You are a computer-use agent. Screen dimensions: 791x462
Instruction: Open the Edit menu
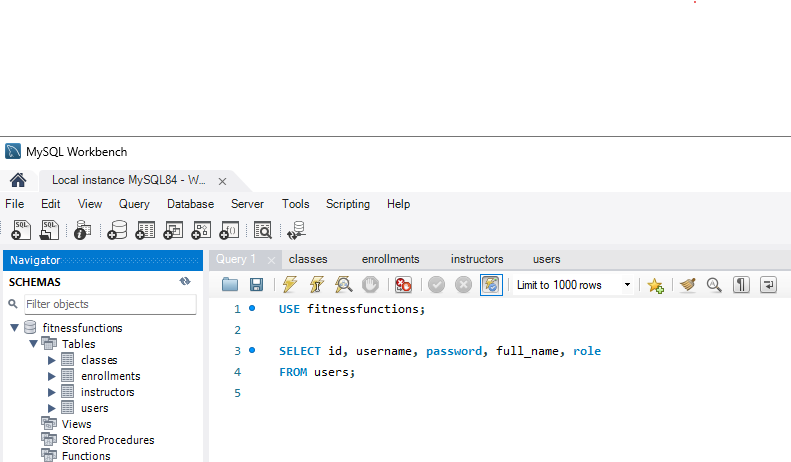(50, 204)
